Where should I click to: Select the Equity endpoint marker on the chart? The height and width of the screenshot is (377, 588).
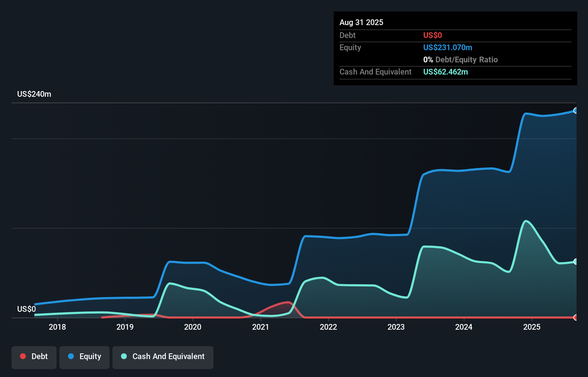pos(576,111)
